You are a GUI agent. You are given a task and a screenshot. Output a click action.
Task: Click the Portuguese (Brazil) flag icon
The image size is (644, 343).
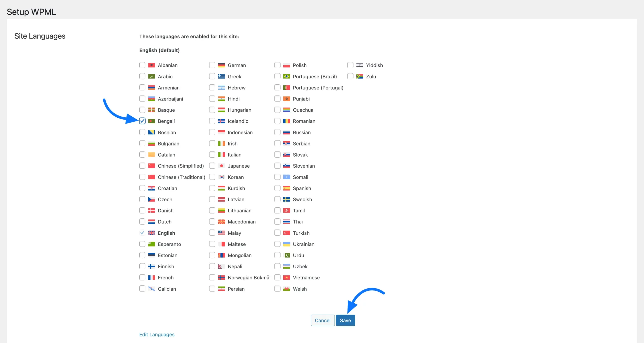point(287,76)
